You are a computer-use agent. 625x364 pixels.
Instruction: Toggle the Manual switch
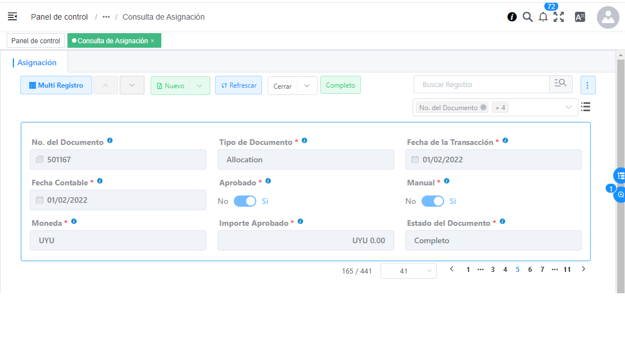[x=433, y=201]
